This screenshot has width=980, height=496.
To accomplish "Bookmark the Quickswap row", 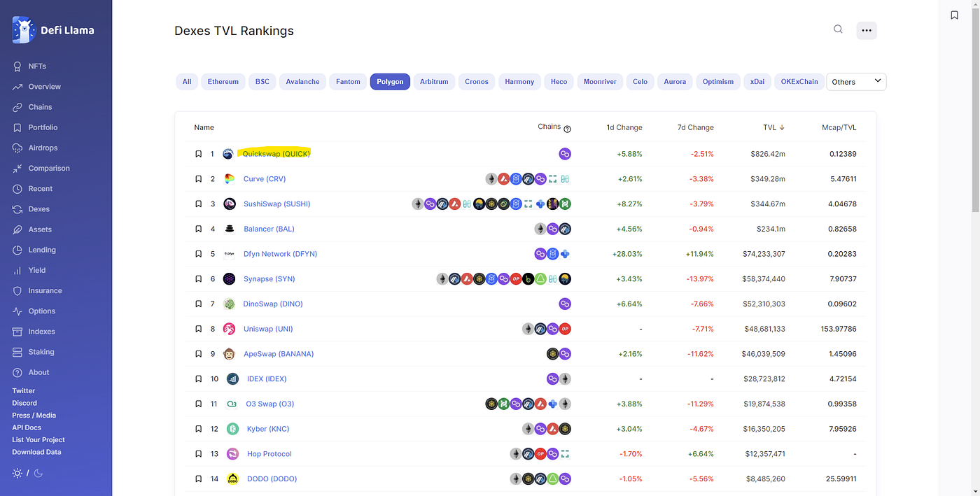I will (199, 154).
